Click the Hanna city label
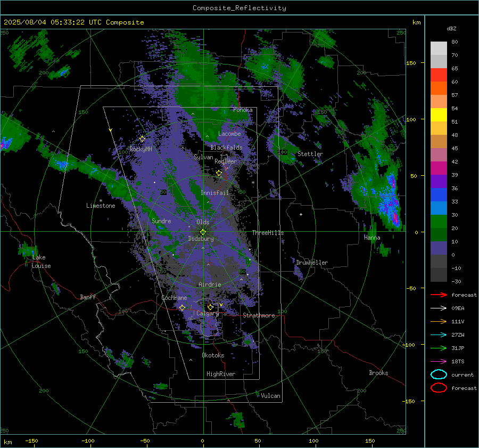 click(x=372, y=238)
